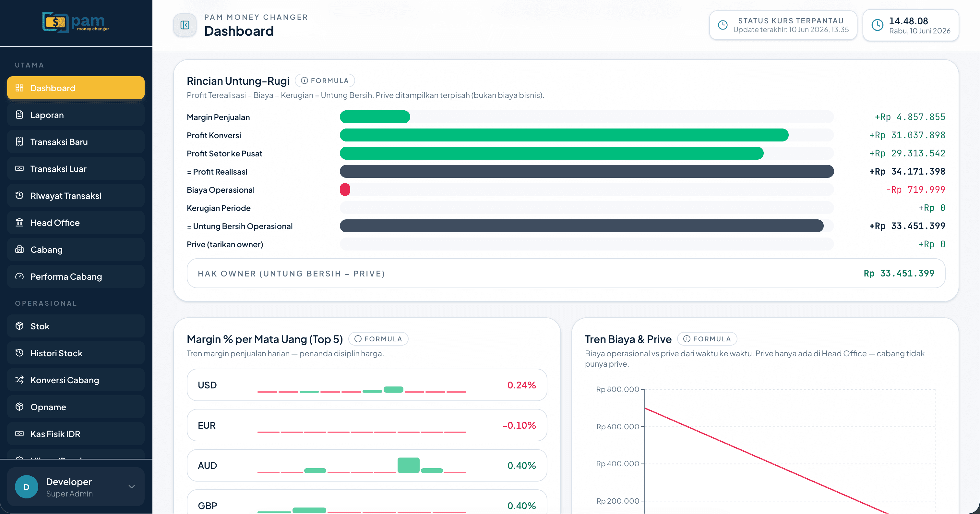980x514 pixels.
Task: Click the clock icon in Status Kurs Terpantau
Action: coord(723,25)
